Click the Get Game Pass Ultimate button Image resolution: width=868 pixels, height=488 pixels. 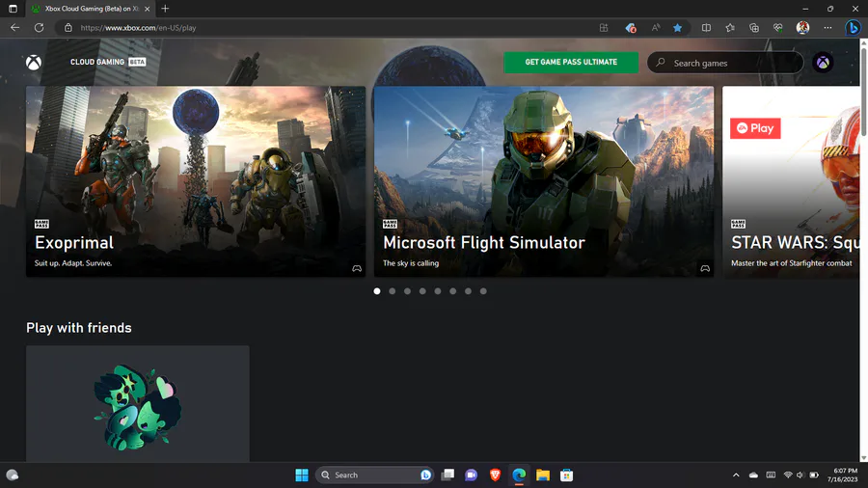pyautogui.click(x=571, y=62)
